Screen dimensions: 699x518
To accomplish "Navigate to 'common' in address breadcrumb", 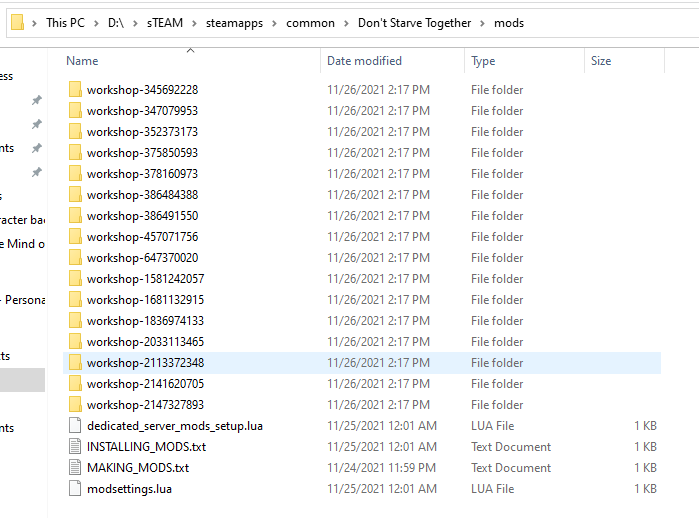I will pos(310,23).
